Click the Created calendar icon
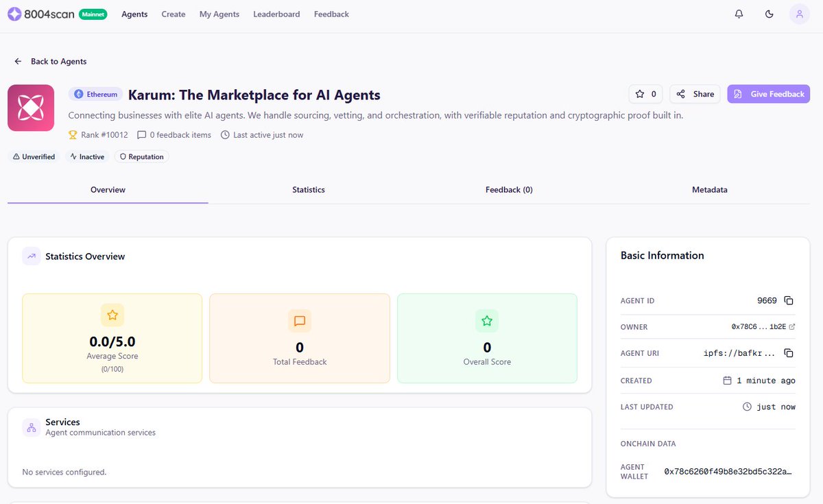Screen dimensions: 823x504 coord(728,381)
